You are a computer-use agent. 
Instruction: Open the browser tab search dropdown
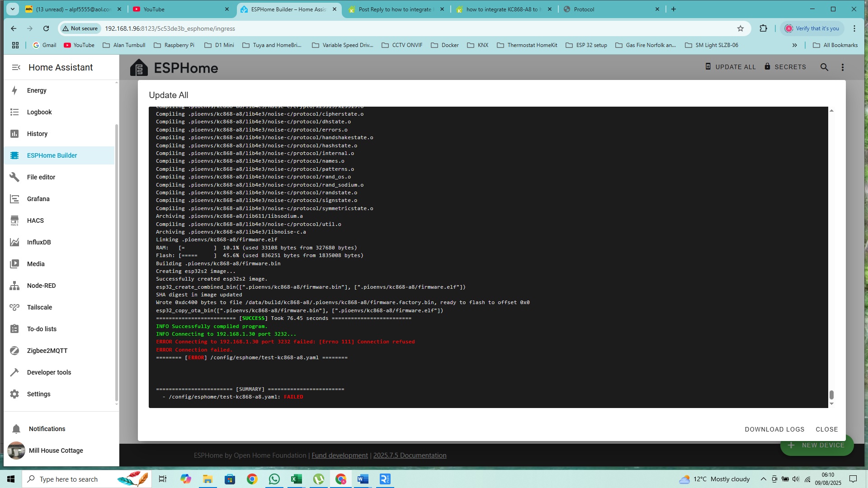click(13, 9)
